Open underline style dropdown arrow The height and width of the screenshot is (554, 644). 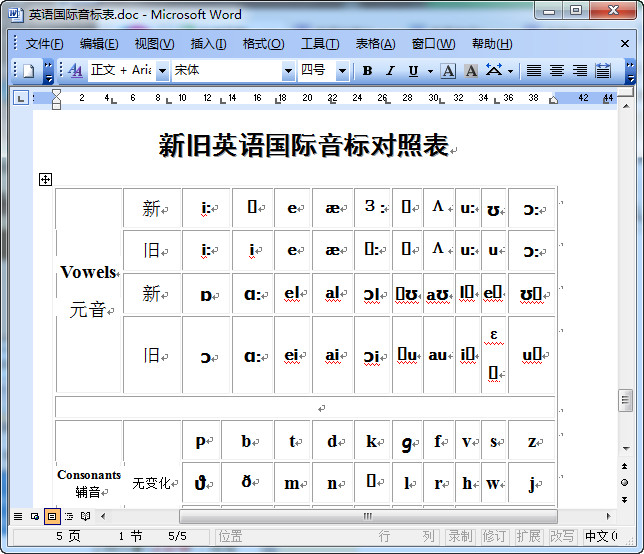(430, 71)
